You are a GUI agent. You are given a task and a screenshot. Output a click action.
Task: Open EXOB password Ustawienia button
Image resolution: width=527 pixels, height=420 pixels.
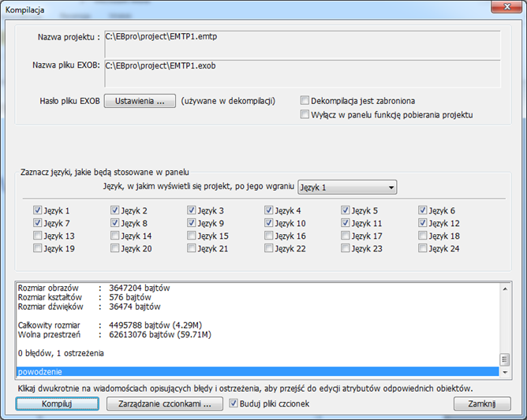pos(140,101)
